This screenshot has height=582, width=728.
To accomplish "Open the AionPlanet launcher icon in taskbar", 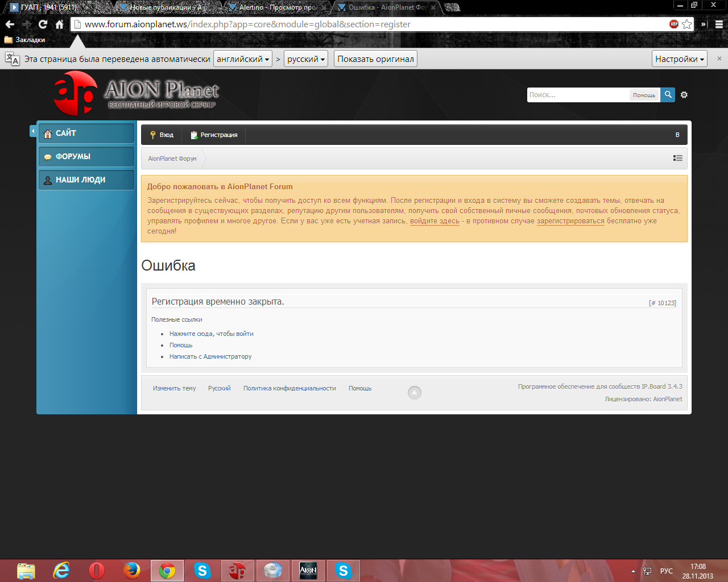I will point(238,571).
